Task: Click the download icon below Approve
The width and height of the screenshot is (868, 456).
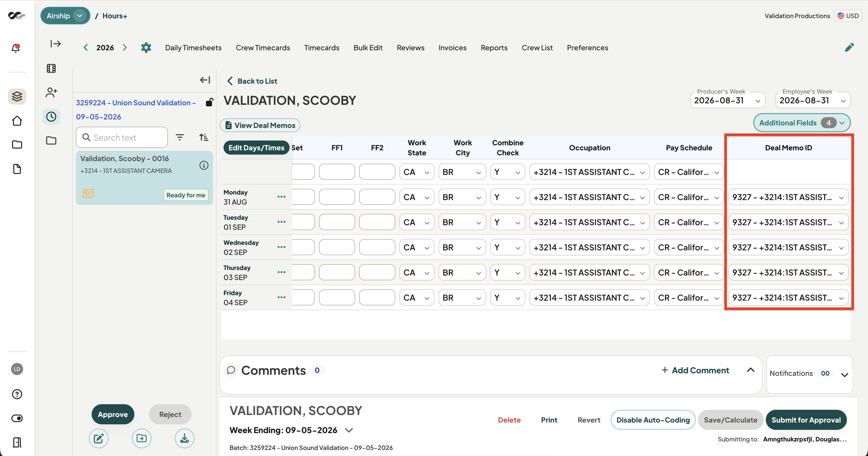Action: 184,438
